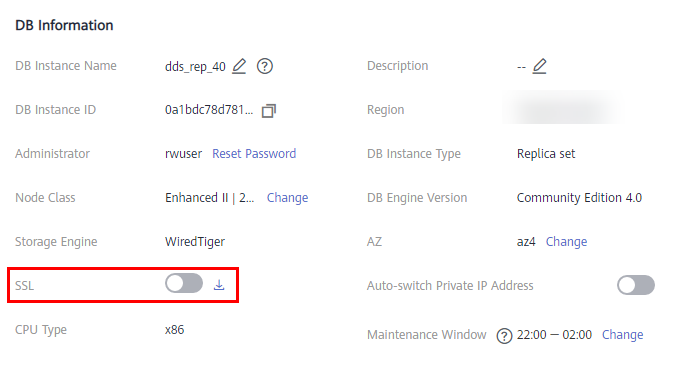682x369 pixels.
Task: Click the rwuser administrator name
Action: [x=184, y=154]
